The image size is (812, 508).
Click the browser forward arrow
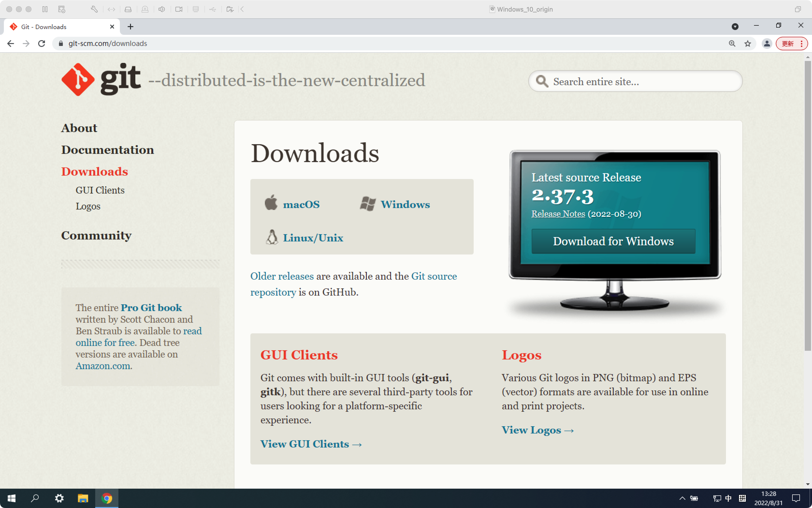pos(26,43)
